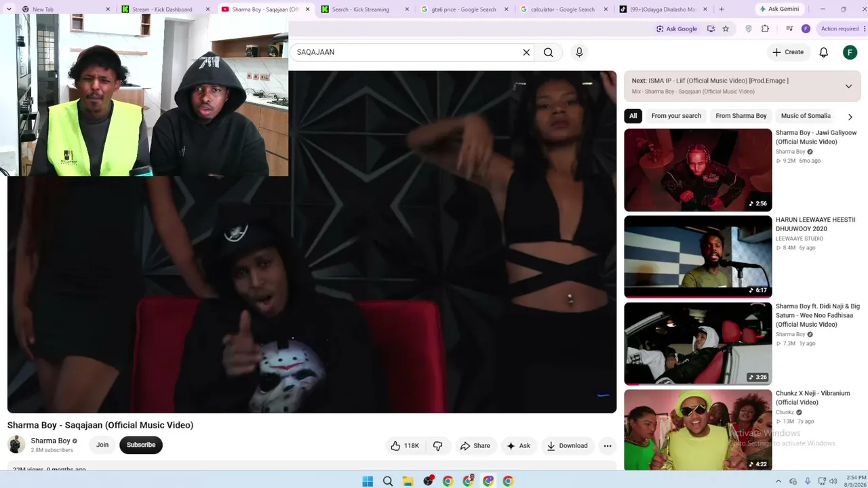Close the Stream - Kick Dashboard tab
The width and height of the screenshot is (868, 488).
click(x=208, y=9)
